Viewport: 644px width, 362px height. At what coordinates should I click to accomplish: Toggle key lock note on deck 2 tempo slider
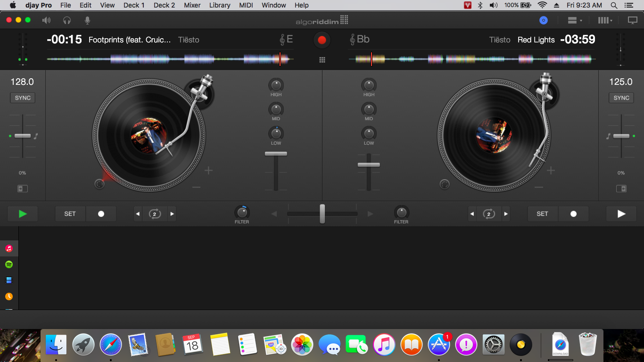(x=608, y=136)
